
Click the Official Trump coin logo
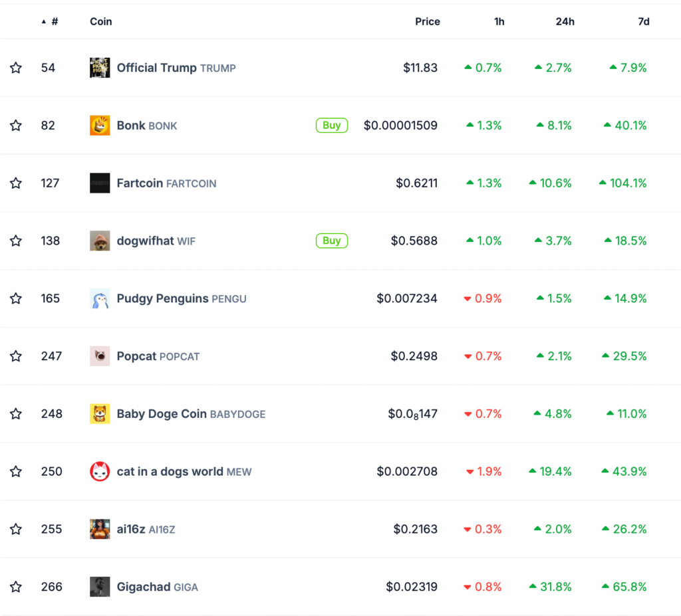click(x=100, y=67)
